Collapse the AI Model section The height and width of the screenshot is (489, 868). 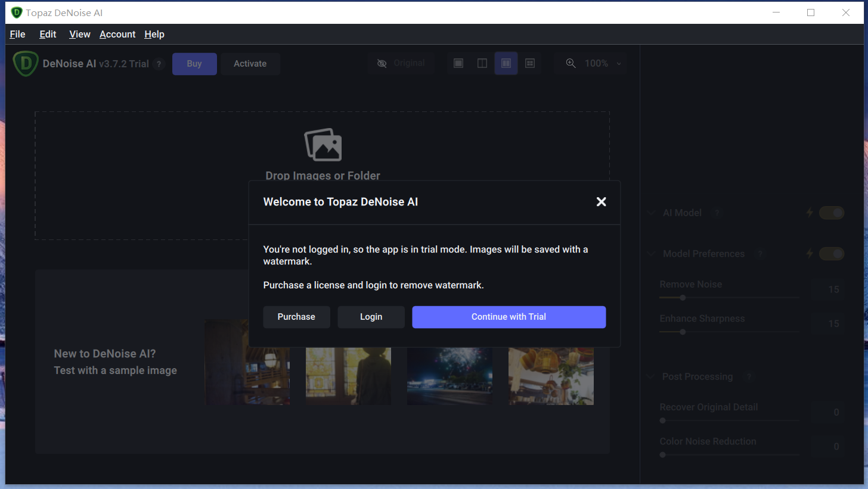[651, 213]
